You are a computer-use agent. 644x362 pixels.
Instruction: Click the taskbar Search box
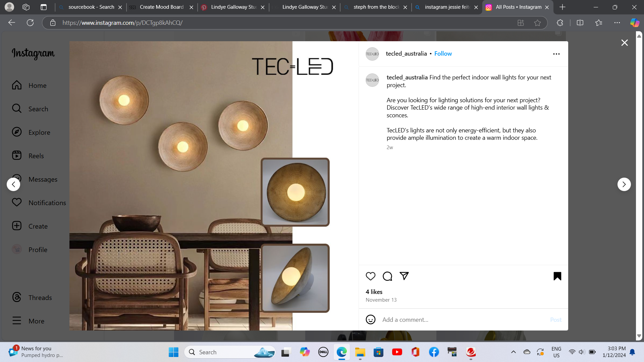pos(230,352)
